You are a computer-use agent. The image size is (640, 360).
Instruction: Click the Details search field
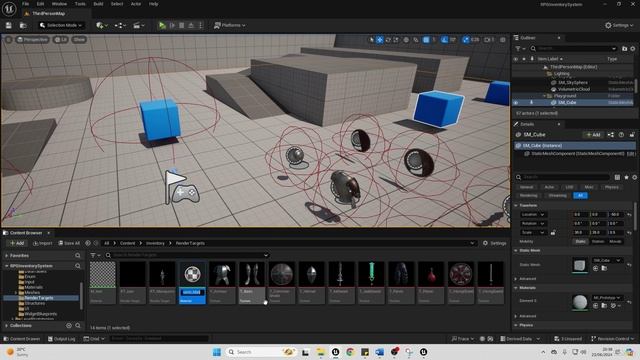[563, 177]
